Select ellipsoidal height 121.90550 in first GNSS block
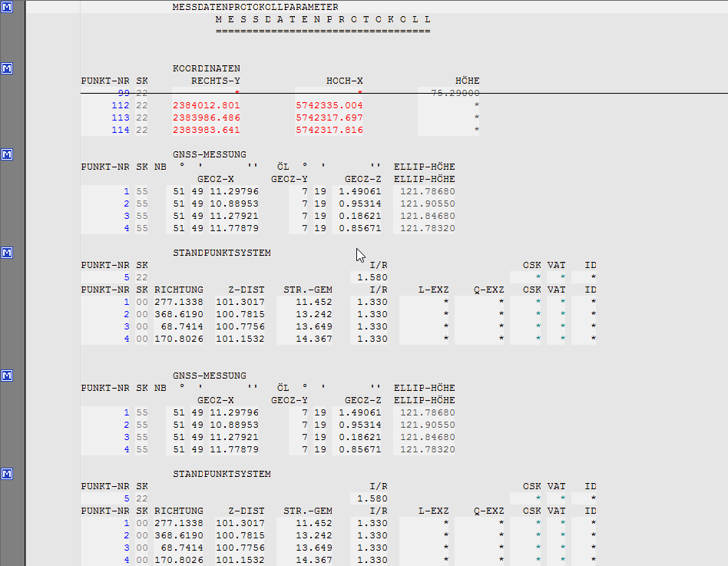The width and height of the screenshot is (728, 566). [427, 204]
